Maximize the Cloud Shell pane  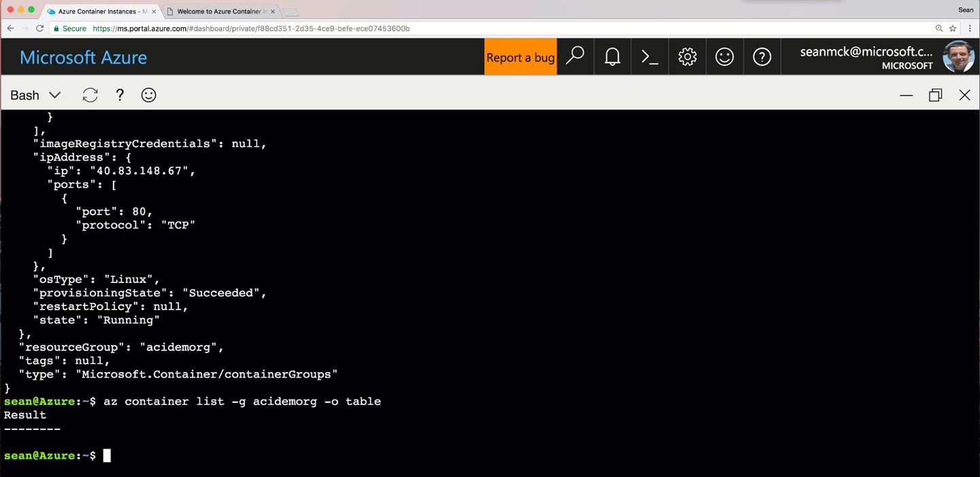pyautogui.click(x=935, y=95)
